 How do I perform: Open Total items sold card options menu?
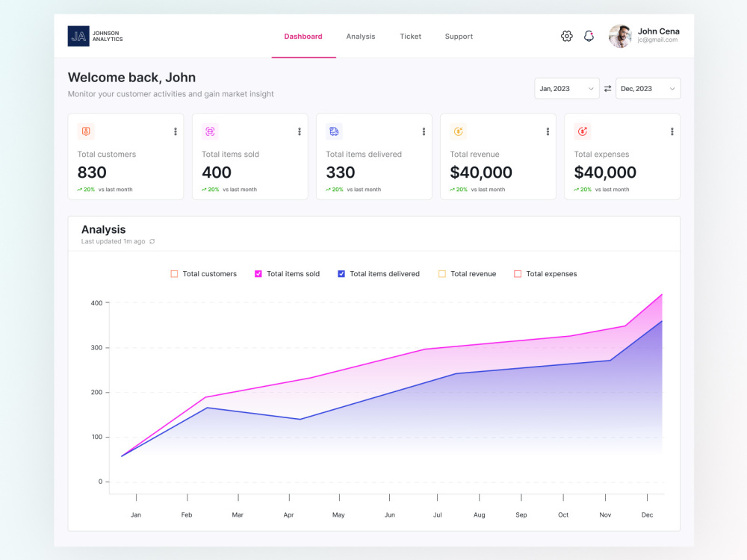pyautogui.click(x=300, y=131)
